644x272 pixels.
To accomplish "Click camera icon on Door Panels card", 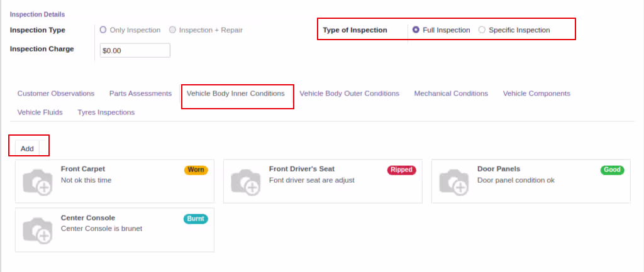I will pos(454,182).
